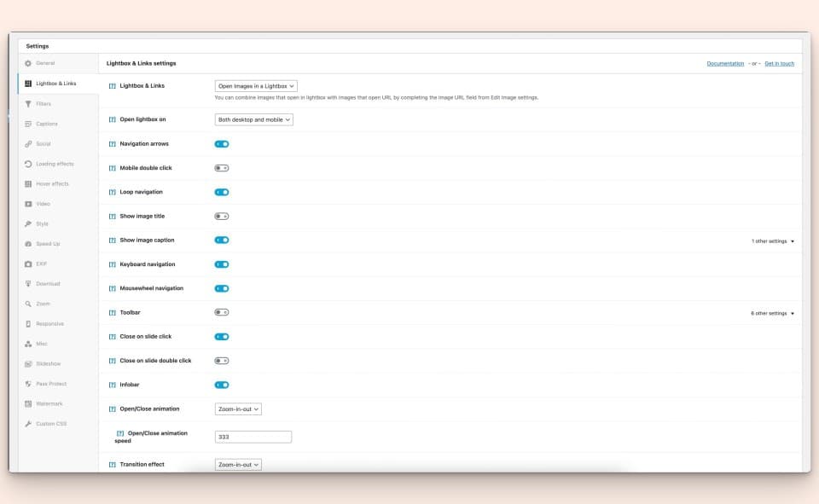Switch to the Slideshow settings tab
Viewport: 819px width, 504px height.
tap(58, 363)
